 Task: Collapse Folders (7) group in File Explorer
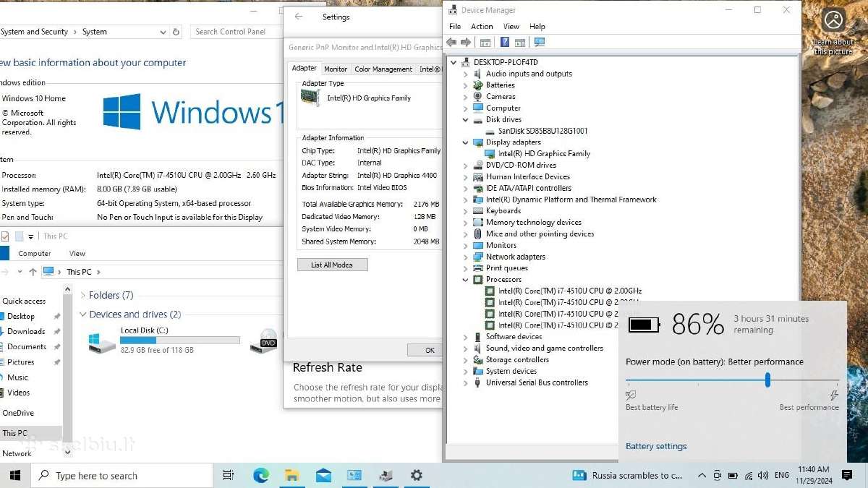[x=82, y=295]
